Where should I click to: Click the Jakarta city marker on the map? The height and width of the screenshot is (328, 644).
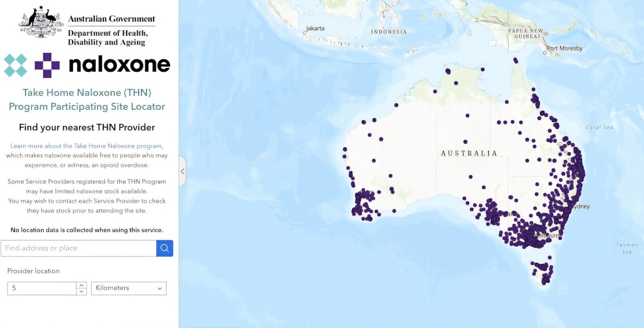point(304,33)
